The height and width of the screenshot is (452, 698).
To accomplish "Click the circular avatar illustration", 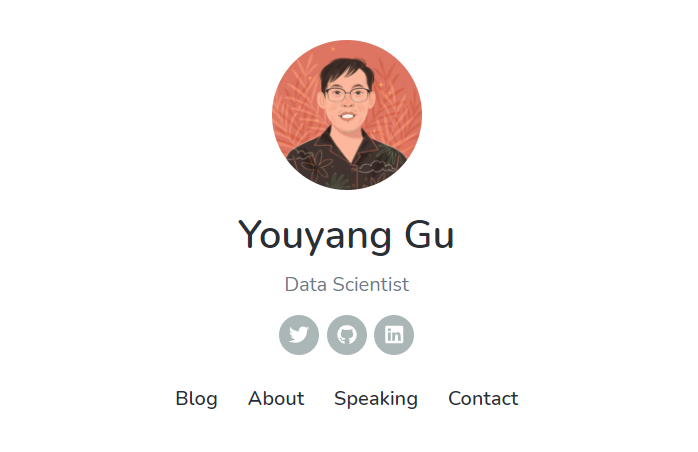I will 347,115.
